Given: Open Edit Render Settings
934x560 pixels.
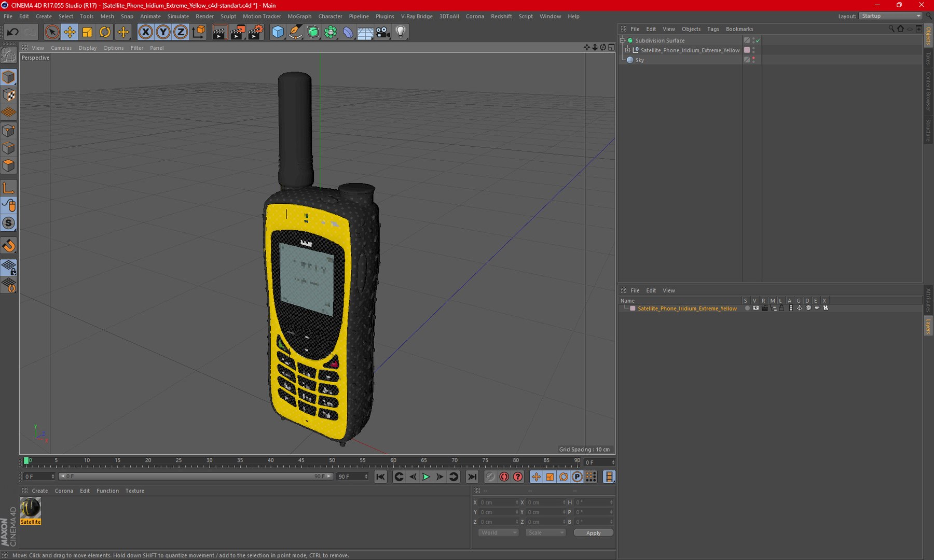Looking at the screenshot, I should (x=255, y=32).
